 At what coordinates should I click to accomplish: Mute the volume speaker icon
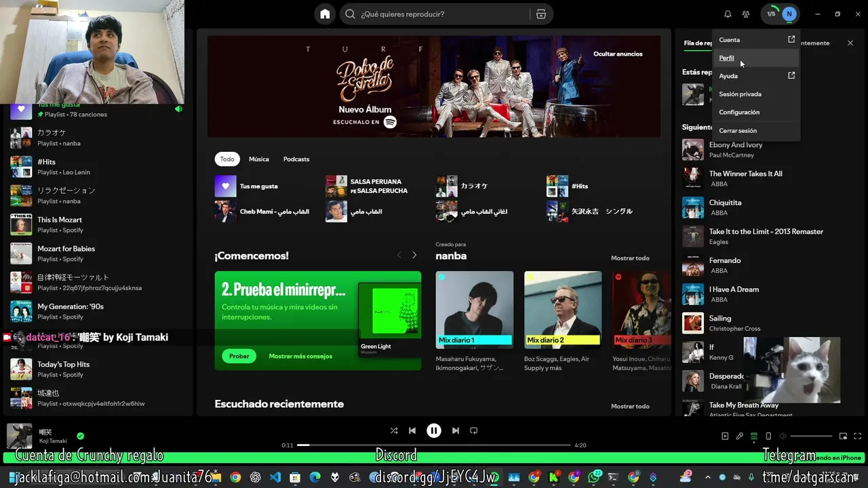click(x=783, y=436)
